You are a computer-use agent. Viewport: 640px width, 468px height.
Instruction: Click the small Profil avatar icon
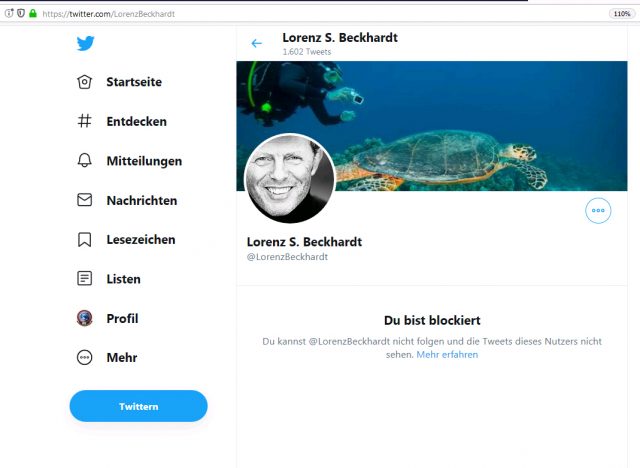(85, 319)
